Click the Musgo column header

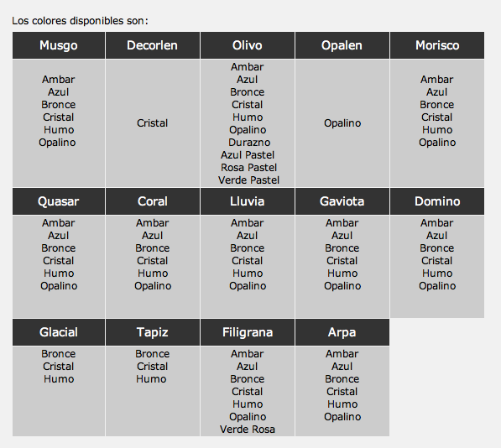(59, 45)
